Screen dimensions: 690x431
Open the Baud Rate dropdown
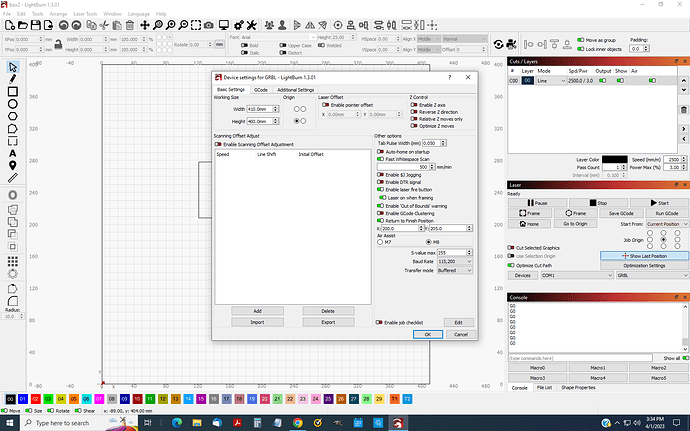coord(455,262)
